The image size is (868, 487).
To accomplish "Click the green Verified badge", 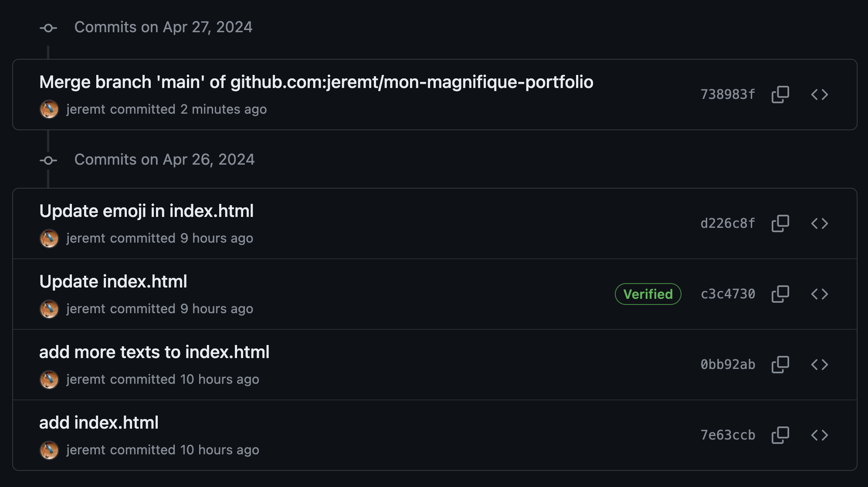I will pos(648,294).
